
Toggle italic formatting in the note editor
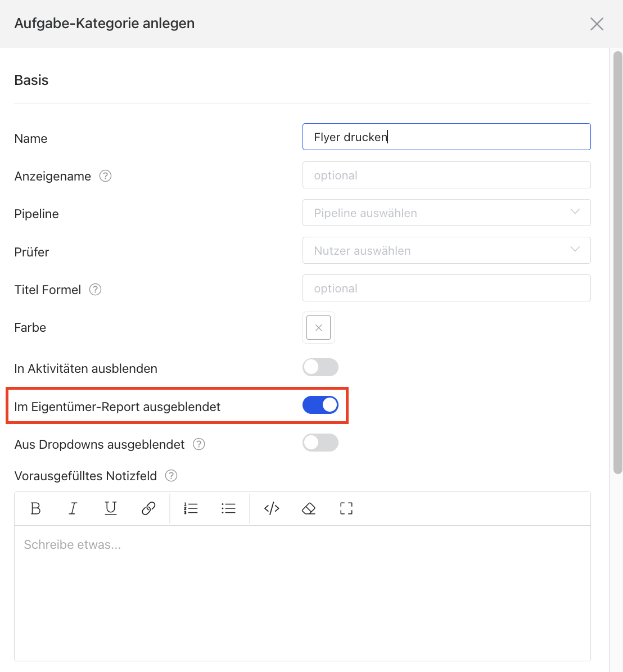click(x=73, y=508)
